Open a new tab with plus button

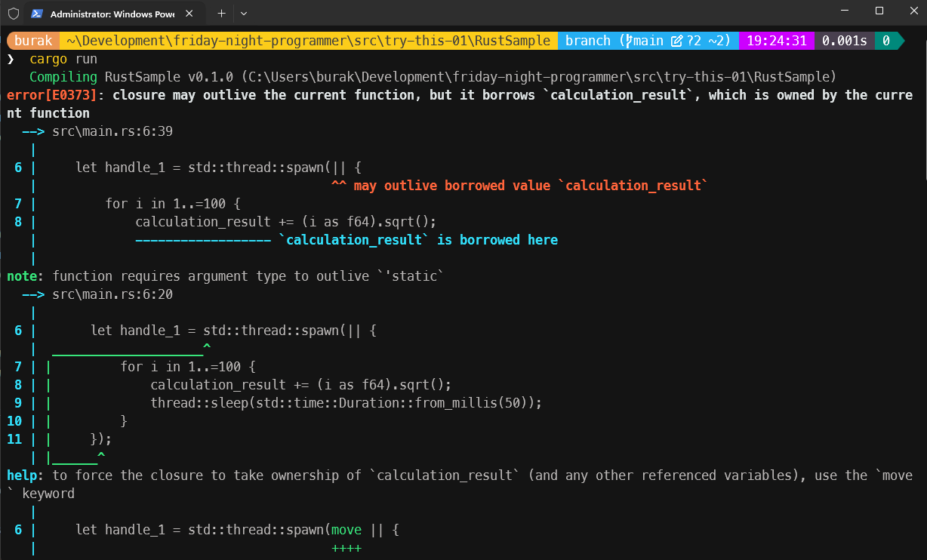coord(221,14)
